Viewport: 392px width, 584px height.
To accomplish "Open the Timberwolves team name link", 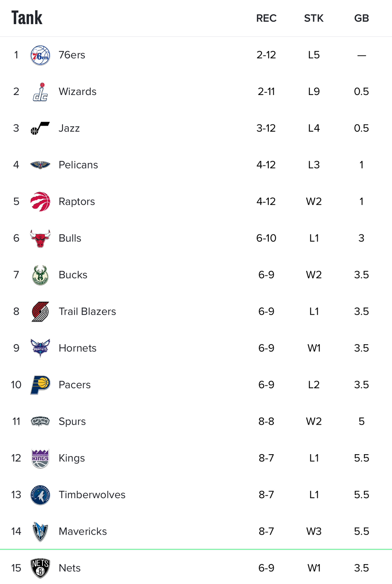I will pos(92,495).
